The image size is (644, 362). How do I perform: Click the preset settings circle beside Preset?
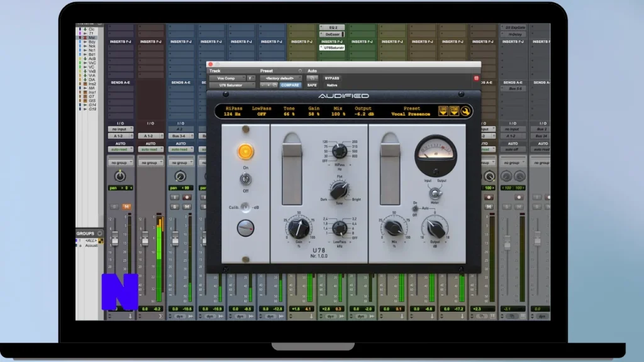(300, 71)
